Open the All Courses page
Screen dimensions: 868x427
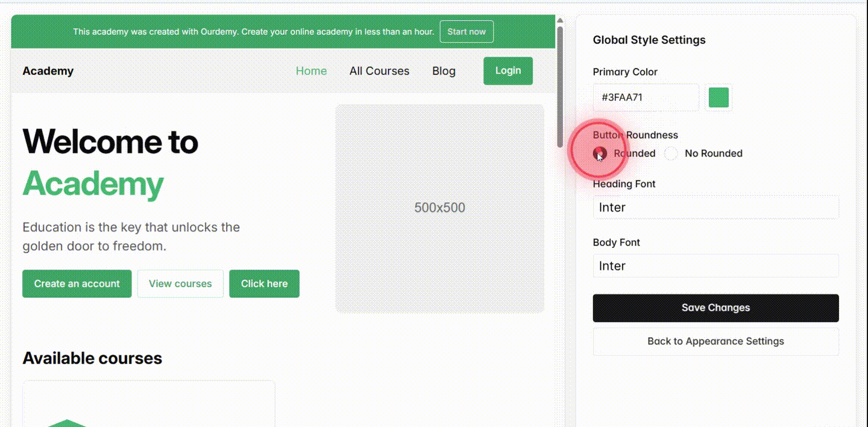click(379, 71)
